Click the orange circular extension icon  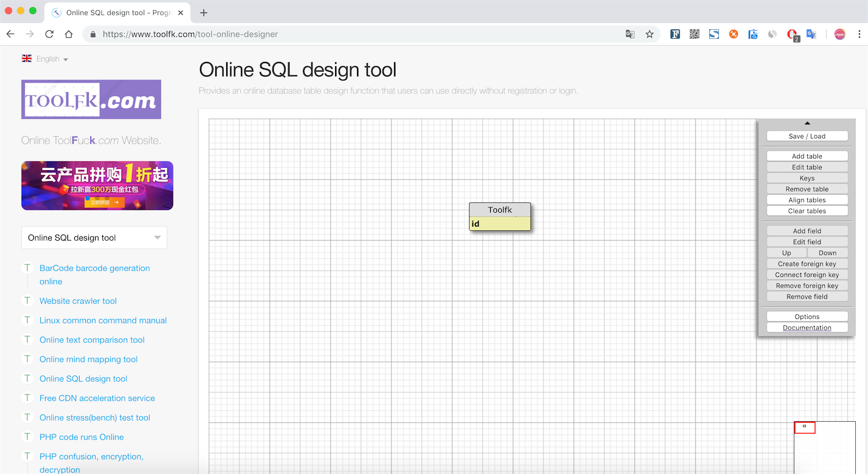pyautogui.click(x=733, y=34)
